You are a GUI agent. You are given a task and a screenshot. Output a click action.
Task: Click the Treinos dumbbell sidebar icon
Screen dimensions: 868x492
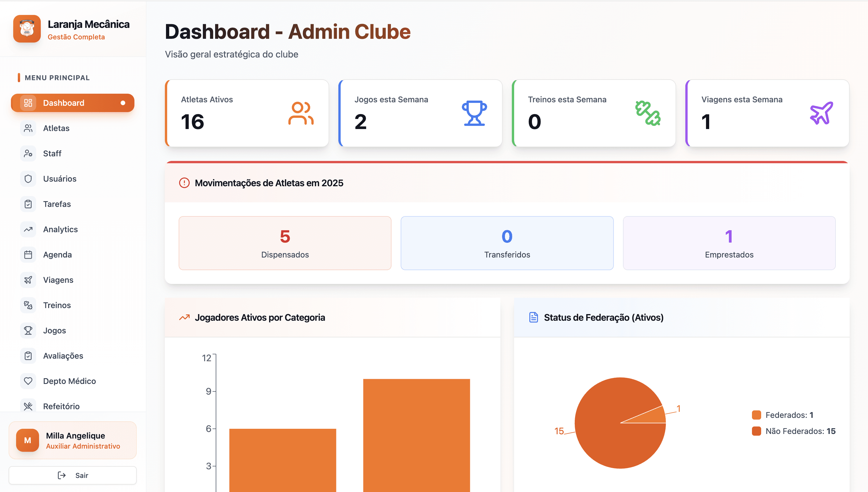click(x=28, y=305)
